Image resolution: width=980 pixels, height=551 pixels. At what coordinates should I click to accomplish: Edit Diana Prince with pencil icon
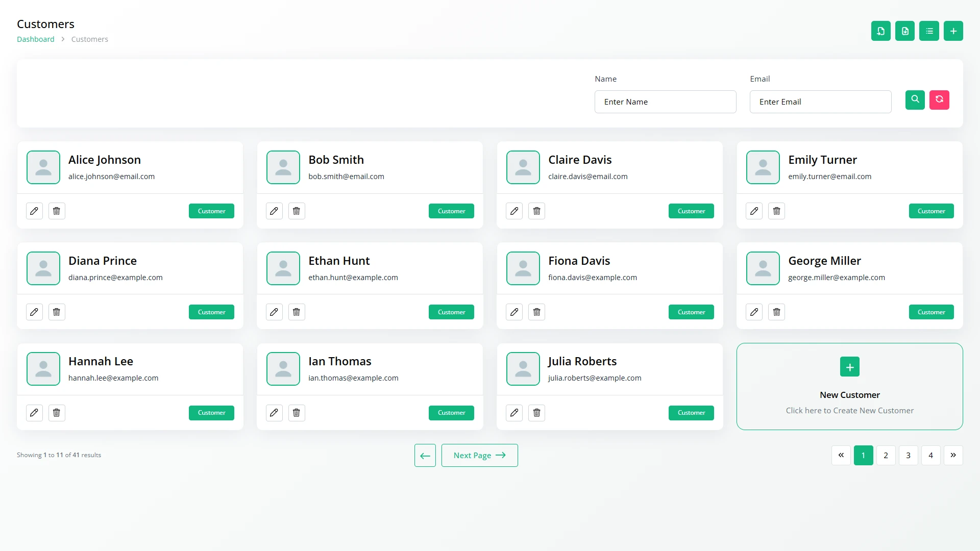click(x=34, y=312)
